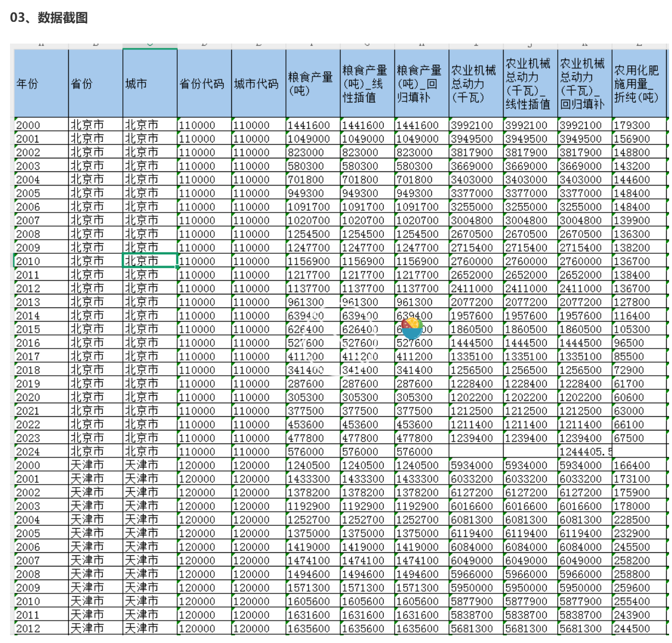
Task: Click the fertilizer cell 61700
Action: pyautogui.click(x=640, y=383)
